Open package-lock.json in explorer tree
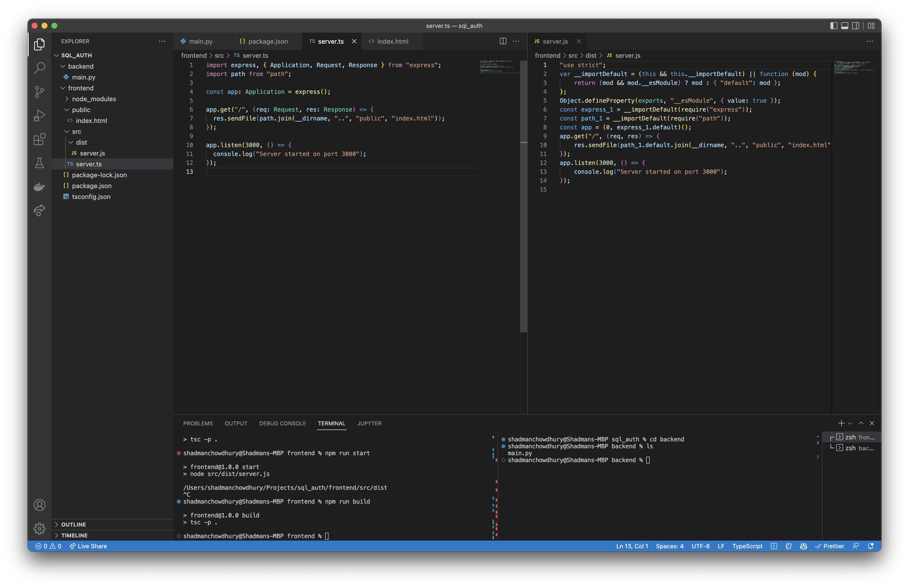The image size is (909, 588). tap(112, 175)
